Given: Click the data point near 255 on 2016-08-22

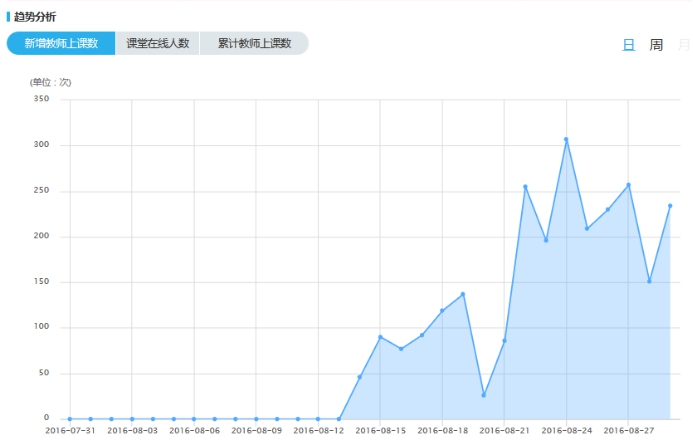Looking at the screenshot, I should tap(525, 186).
